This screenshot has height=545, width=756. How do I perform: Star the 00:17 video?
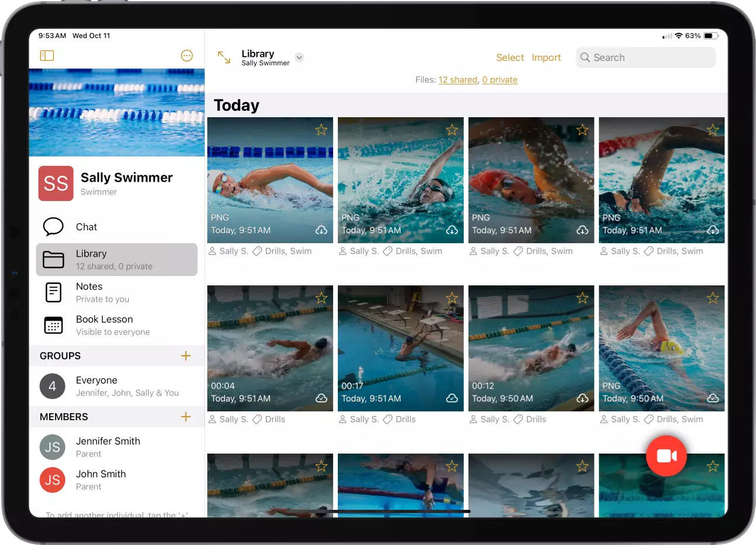tap(452, 298)
